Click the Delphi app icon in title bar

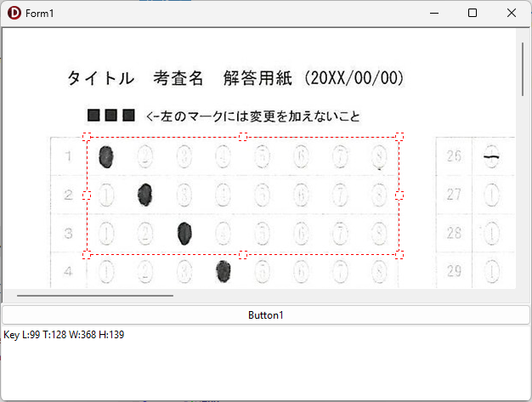[13, 13]
